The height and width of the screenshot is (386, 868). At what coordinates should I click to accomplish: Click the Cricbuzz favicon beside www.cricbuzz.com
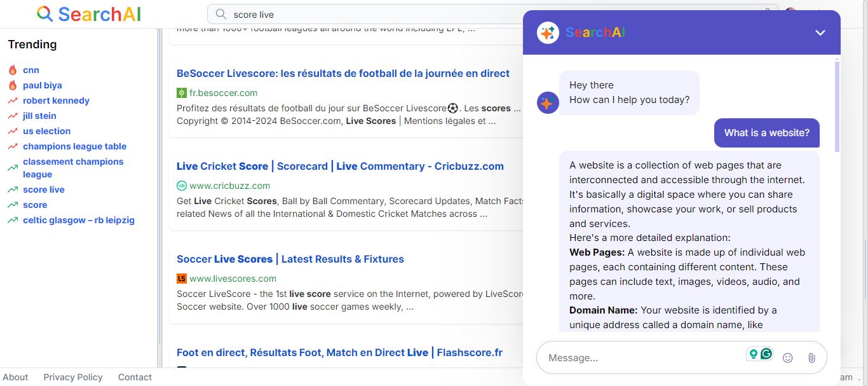(182, 186)
